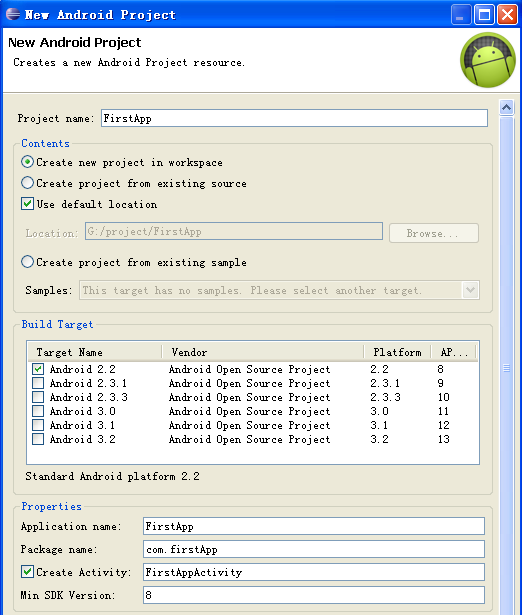Check the Android 3.2 target row
Viewport: 522px width, 615px height.
38,439
